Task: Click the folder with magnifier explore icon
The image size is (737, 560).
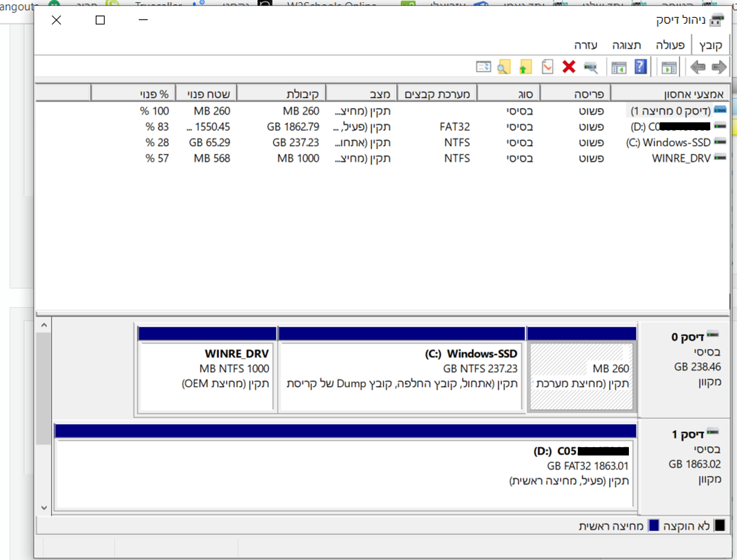Action: (x=504, y=67)
